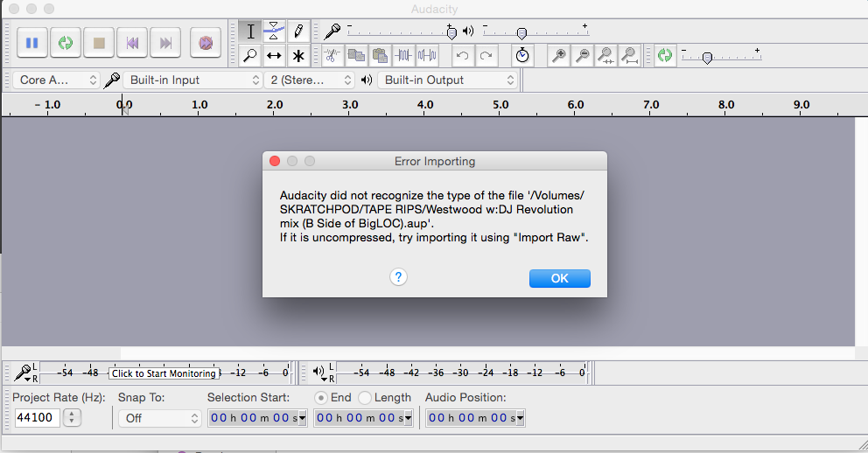Click the microphone icon beside Built-in Input
The width and height of the screenshot is (868, 453).
(111, 80)
